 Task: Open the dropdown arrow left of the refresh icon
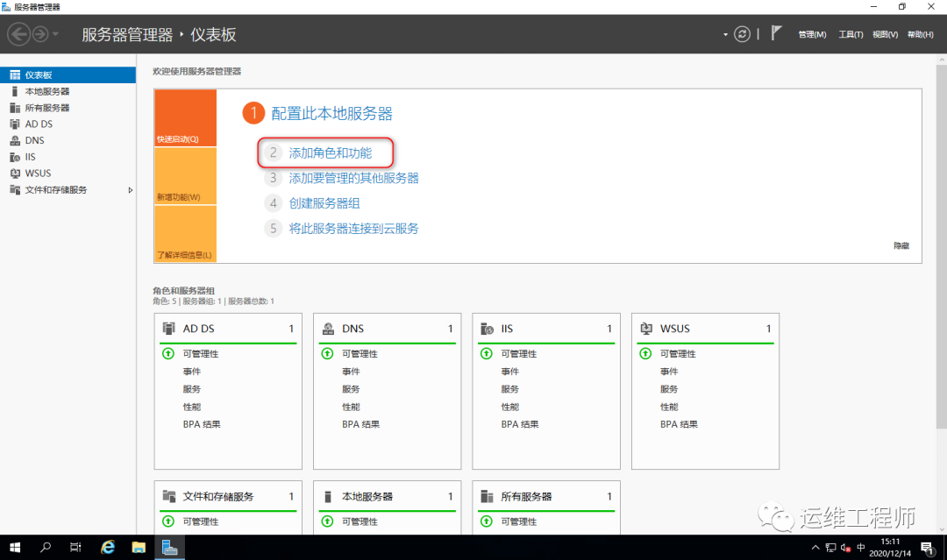pyautogui.click(x=725, y=34)
